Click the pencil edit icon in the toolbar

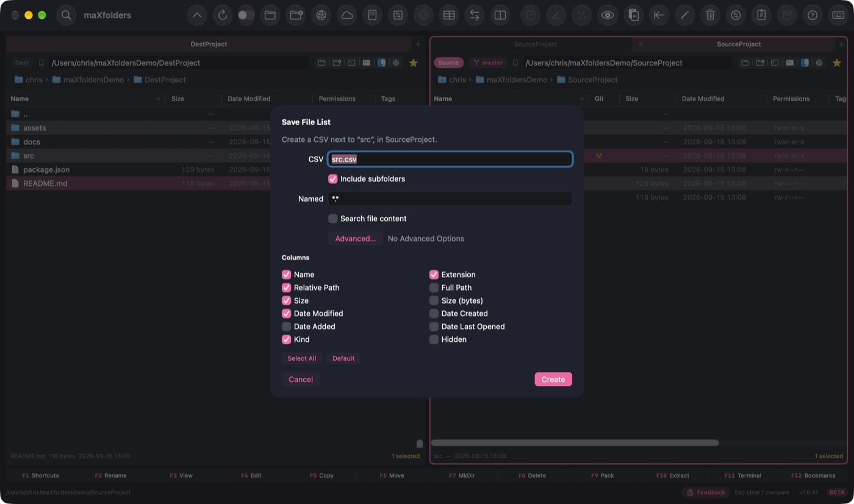(x=684, y=15)
